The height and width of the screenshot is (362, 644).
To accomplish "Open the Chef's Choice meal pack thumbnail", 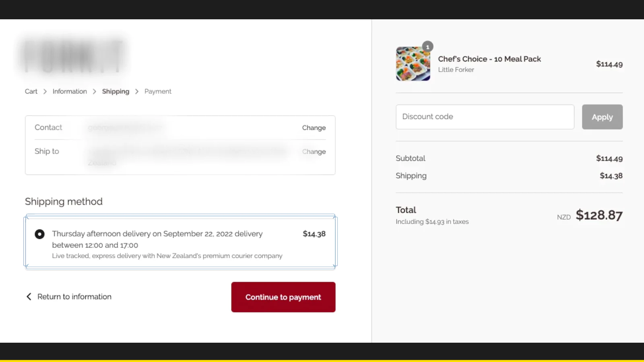I will (x=413, y=64).
